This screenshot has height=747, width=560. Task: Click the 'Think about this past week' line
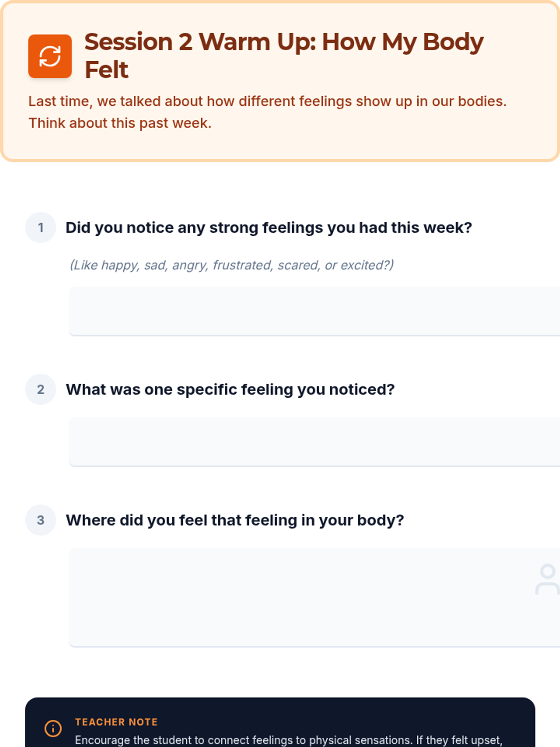point(120,123)
